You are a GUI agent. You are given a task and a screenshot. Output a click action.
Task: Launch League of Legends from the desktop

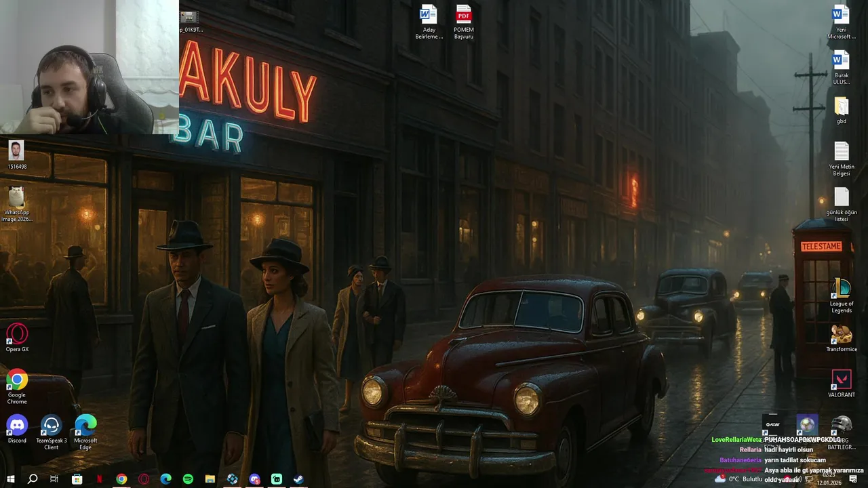click(x=841, y=296)
